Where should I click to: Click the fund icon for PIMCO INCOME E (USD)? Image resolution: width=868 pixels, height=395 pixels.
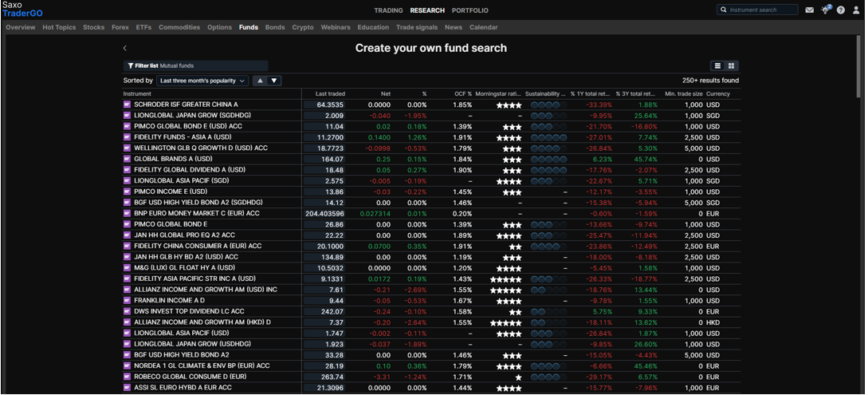point(126,192)
